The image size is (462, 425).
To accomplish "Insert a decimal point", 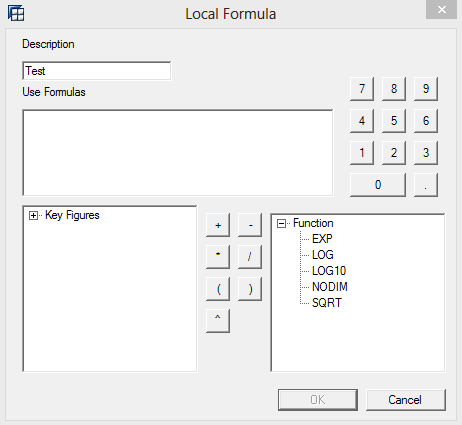I will pyautogui.click(x=426, y=185).
